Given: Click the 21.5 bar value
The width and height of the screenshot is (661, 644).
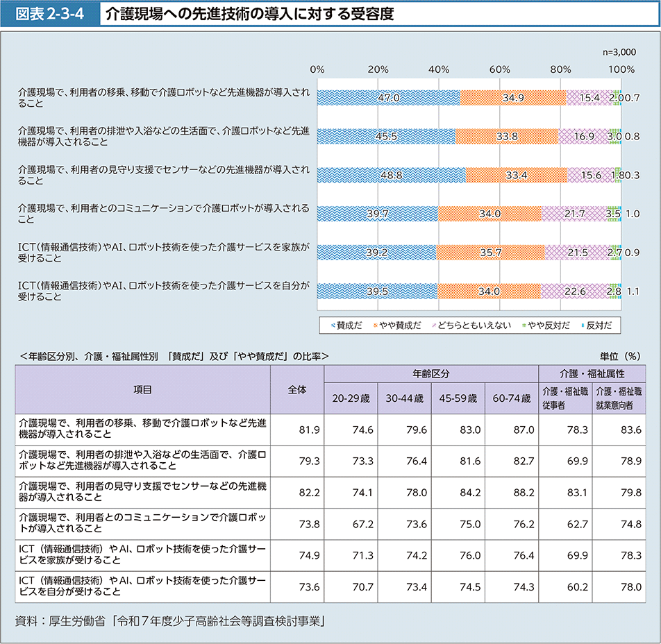Looking at the screenshot, I should (578, 253).
